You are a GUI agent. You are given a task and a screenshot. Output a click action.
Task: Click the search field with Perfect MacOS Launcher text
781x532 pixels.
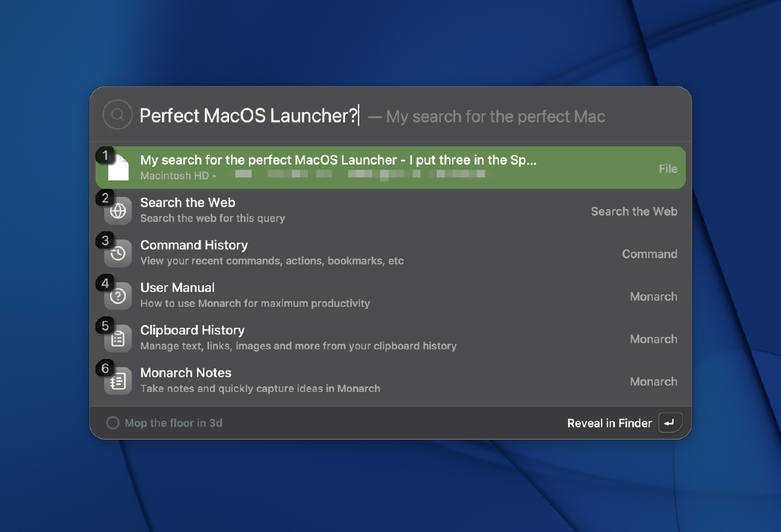click(x=249, y=116)
